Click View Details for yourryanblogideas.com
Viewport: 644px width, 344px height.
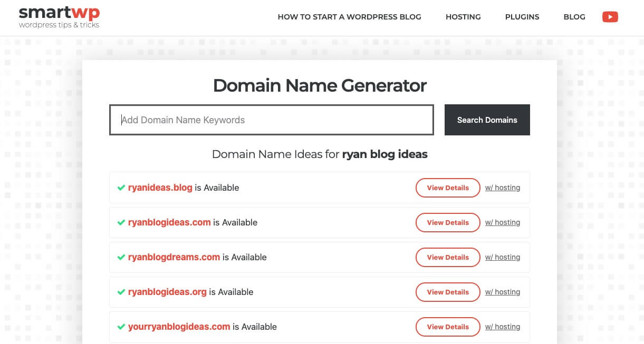point(447,327)
